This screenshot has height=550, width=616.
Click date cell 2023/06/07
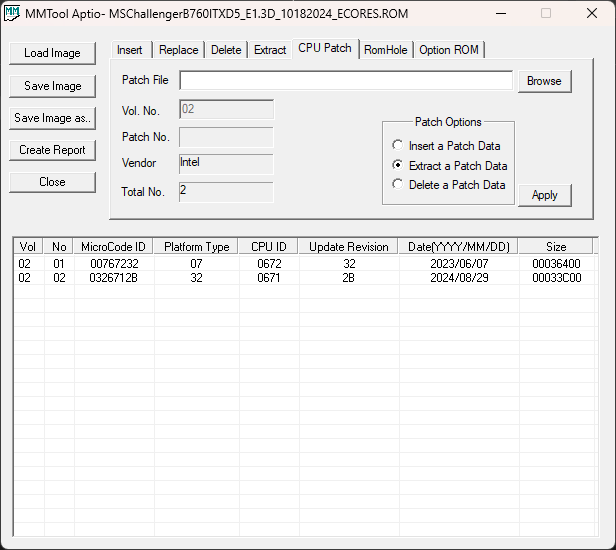(x=459, y=264)
